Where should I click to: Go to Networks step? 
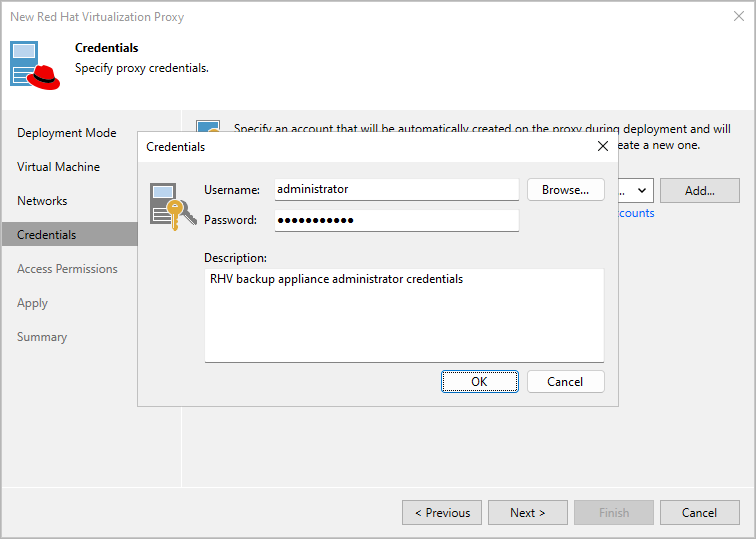(42, 201)
